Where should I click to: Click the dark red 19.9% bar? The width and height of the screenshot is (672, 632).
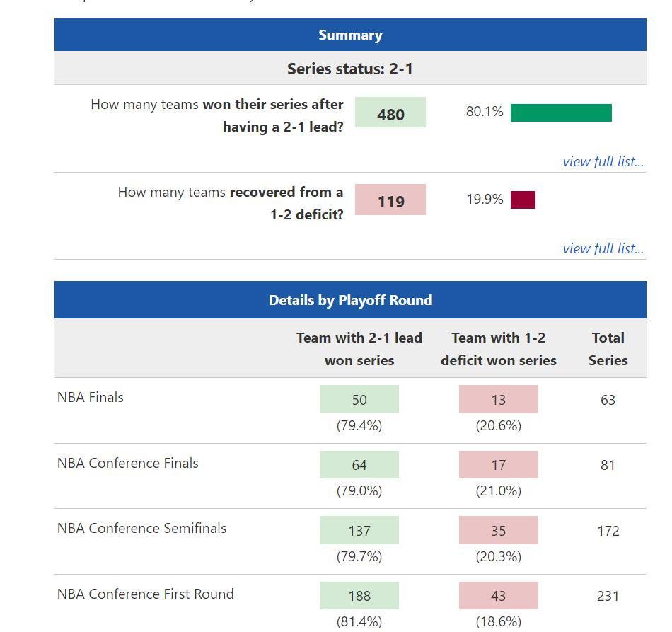coord(523,200)
